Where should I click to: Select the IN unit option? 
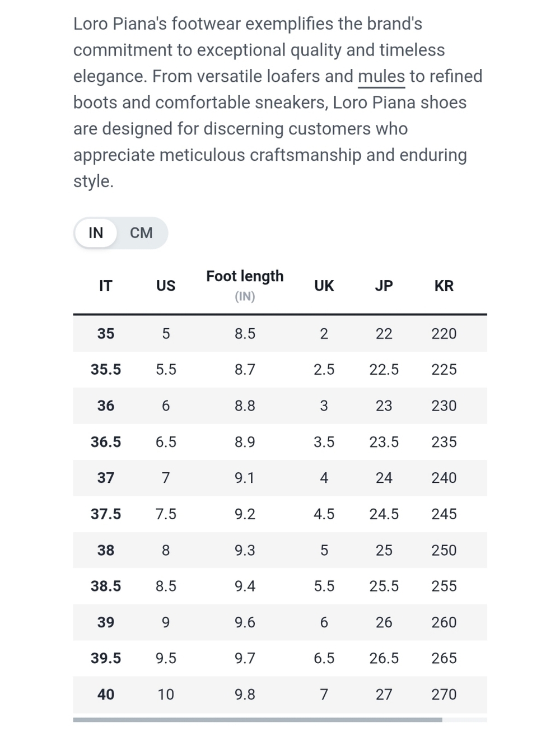tap(96, 233)
